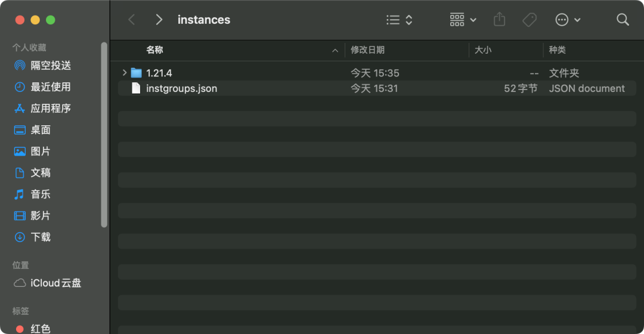Viewport: 644px width, 334px height.
Task: Open Recents (最近使用) in sidebar
Action: click(51, 87)
